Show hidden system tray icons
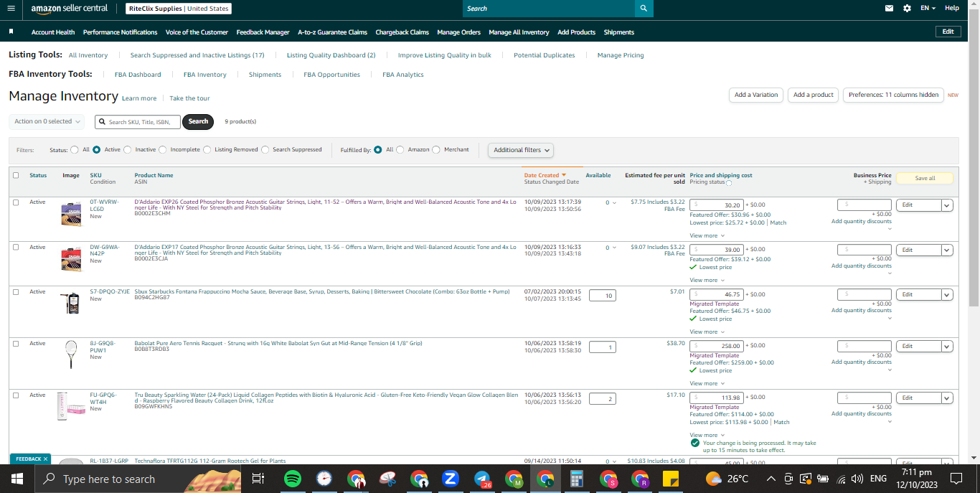Screen dimensions: 980x493 771,479
